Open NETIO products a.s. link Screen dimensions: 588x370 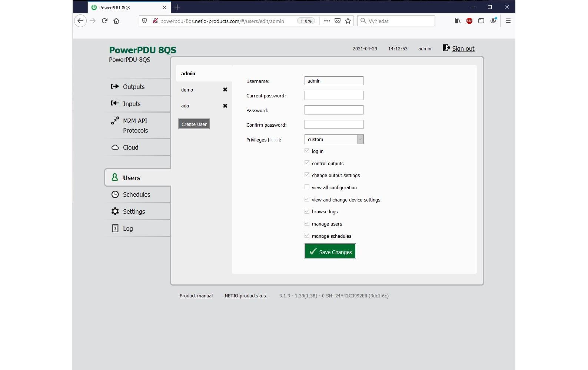point(246,296)
